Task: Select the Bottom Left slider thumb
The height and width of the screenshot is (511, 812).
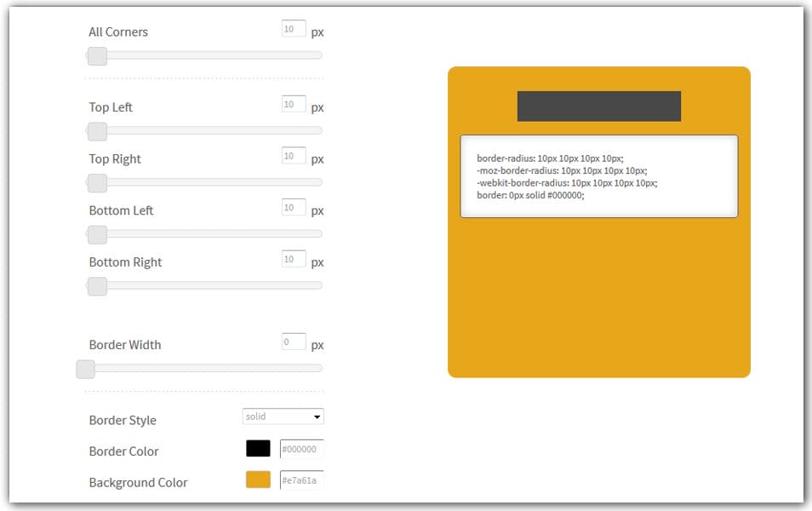Action: tap(96, 234)
